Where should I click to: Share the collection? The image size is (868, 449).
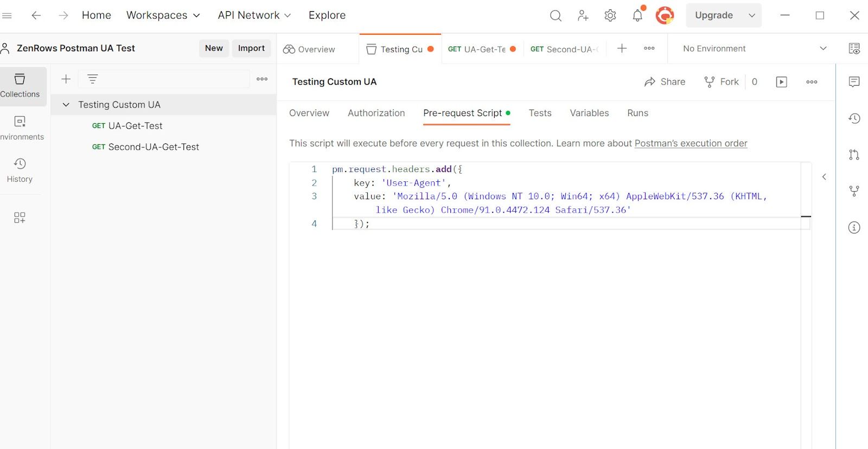[x=665, y=82]
